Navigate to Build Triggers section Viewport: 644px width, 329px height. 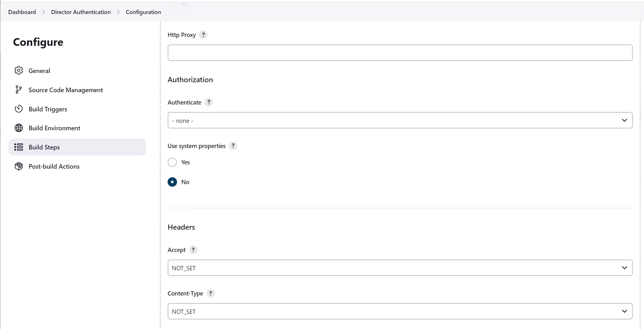click(x=77, y=109)
